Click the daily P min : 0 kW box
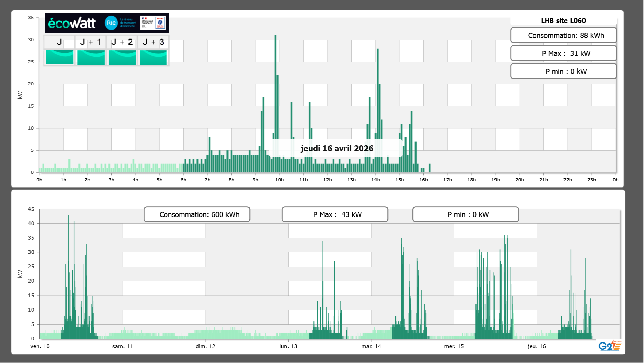Image resolution: width=644 pixels, height=363 pixels. tap(563, 71)
